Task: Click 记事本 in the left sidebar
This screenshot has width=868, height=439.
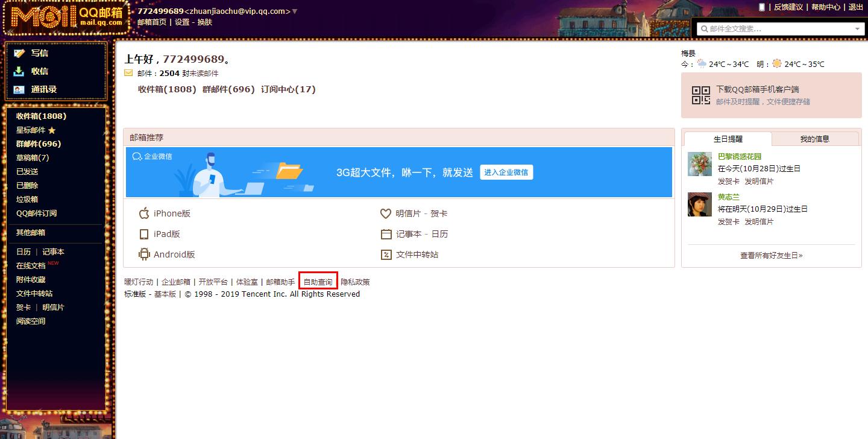Action: click(x=53, y=251)
